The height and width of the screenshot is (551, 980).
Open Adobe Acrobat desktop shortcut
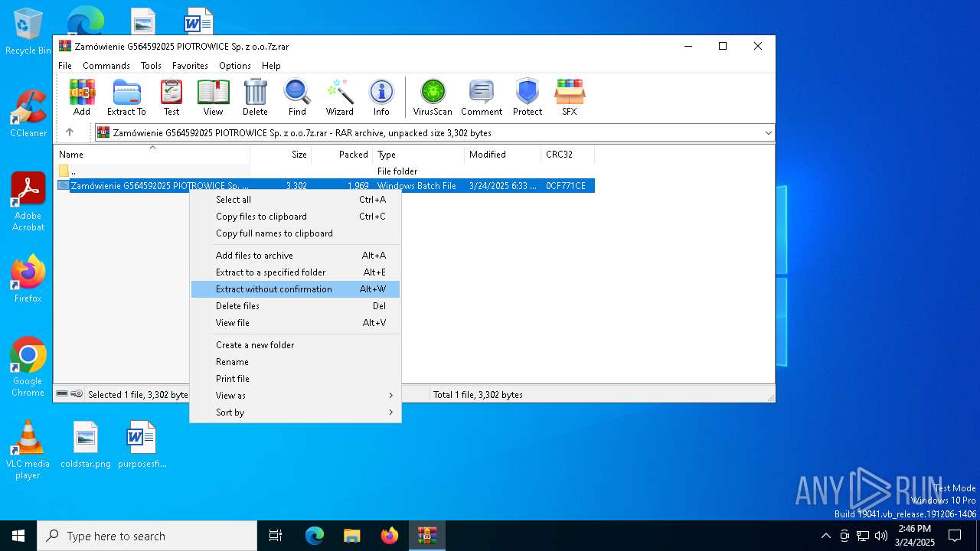(28, 202)
